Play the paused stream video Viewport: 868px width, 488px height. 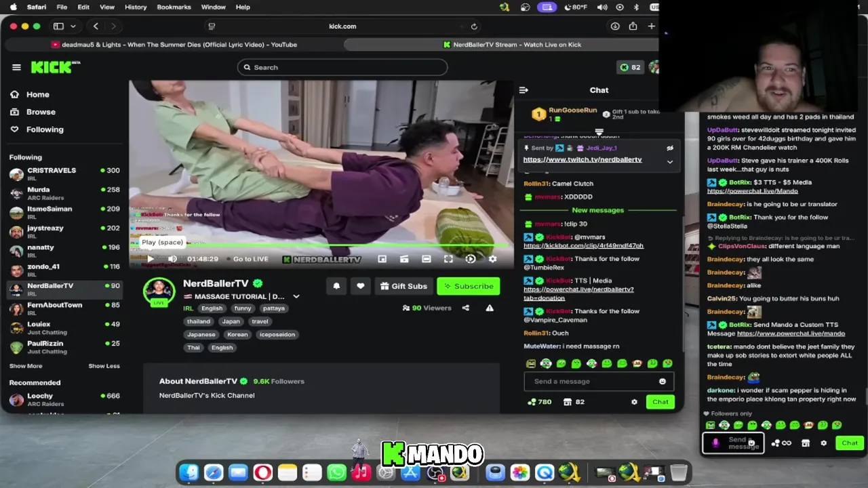coord(151,259)
